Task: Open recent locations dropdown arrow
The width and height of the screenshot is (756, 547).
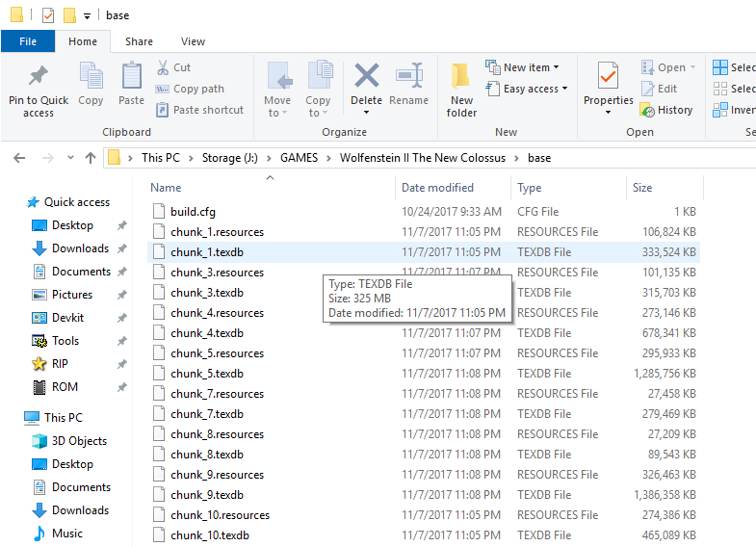Action: [x=71, y=158]
